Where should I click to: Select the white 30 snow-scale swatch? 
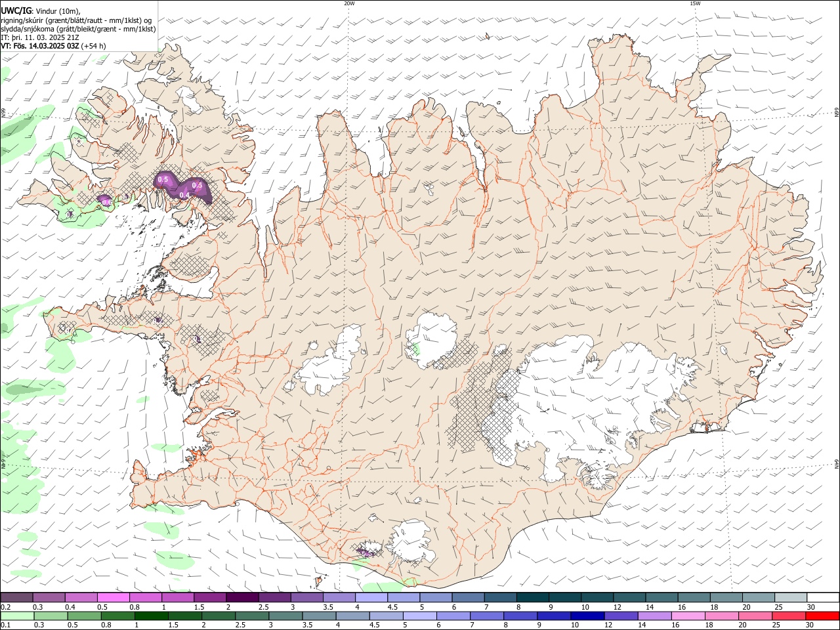(x=822, y=597)
